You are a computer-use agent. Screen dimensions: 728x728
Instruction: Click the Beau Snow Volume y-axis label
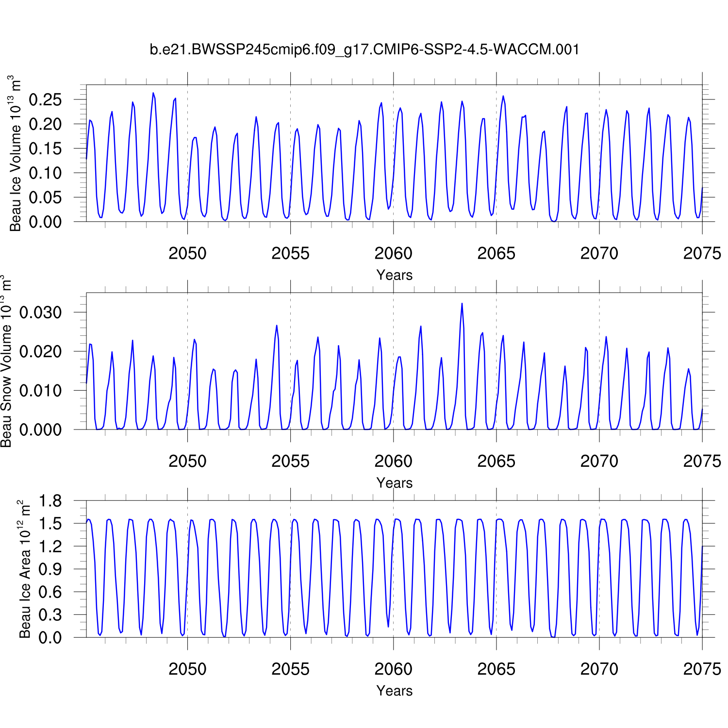coord(6,361)
